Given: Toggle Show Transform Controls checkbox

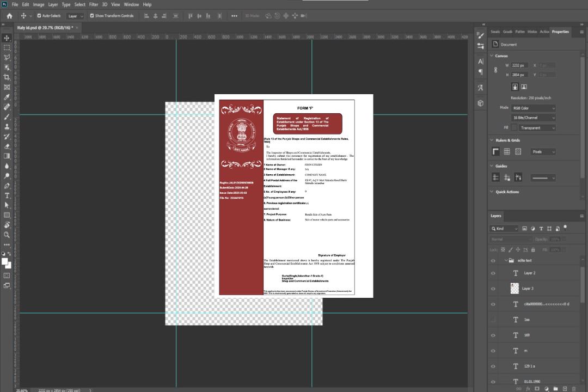Looking at the screenshot, I should click(x=92, y=16).
